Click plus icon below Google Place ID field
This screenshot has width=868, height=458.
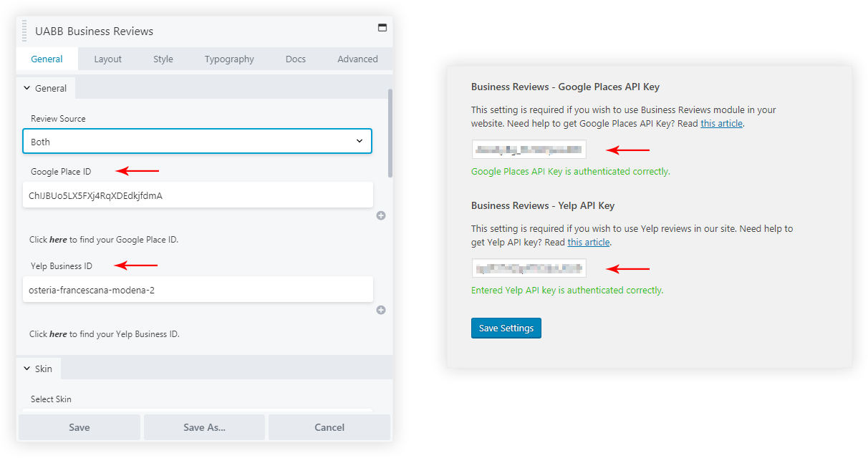[381, 215]
